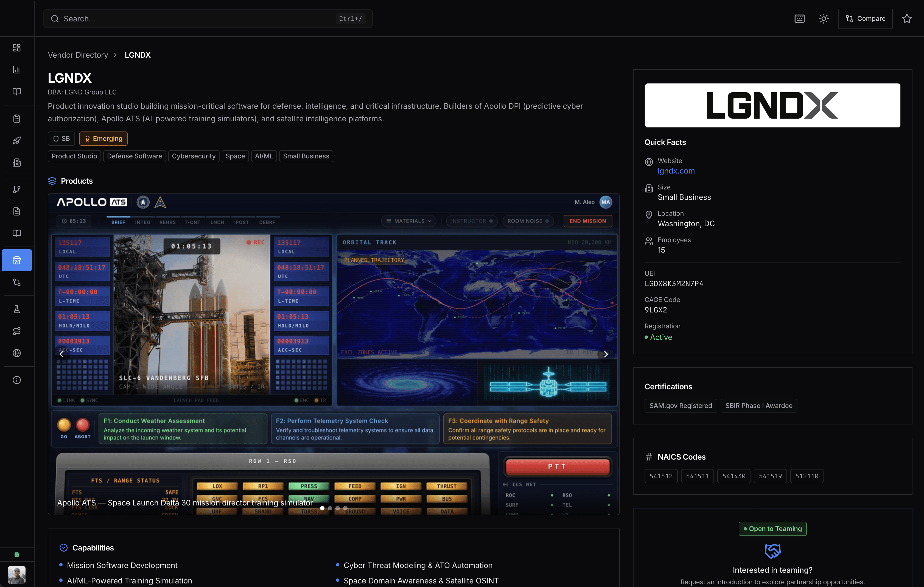
Task: Click the flask icon in sidebar
Action: pyautogui.click(x=16, y=309)
